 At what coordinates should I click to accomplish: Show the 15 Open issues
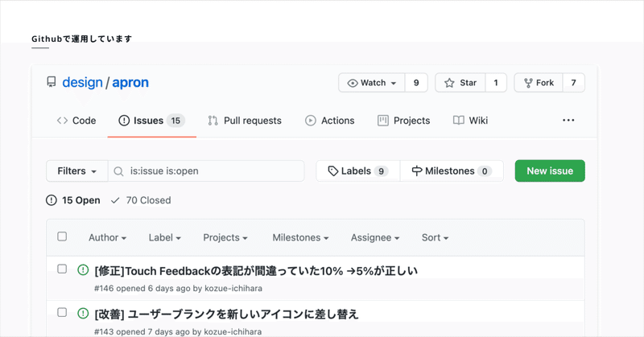click(x=73, y=200)
